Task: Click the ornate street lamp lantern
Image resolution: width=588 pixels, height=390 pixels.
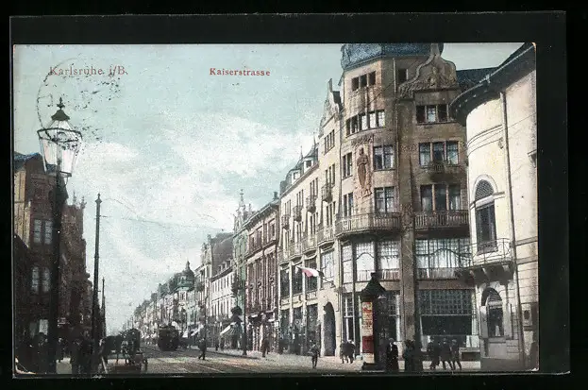Action: pyautogui.click(x=59, y=140)
